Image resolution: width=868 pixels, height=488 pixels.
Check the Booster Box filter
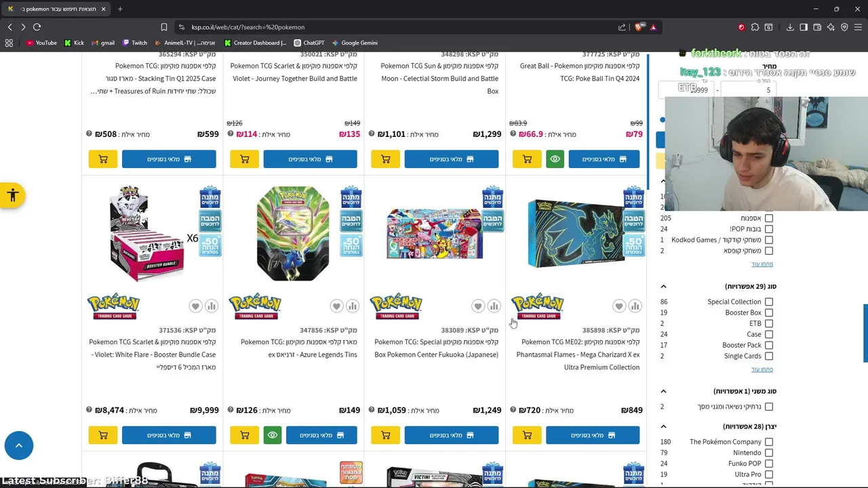[x=768, y=312]
